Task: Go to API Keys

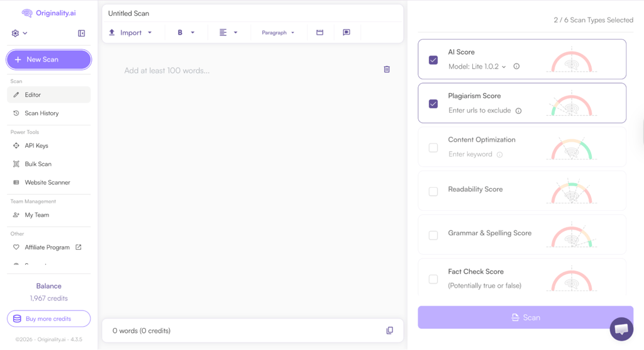Action: click(49, 145)
